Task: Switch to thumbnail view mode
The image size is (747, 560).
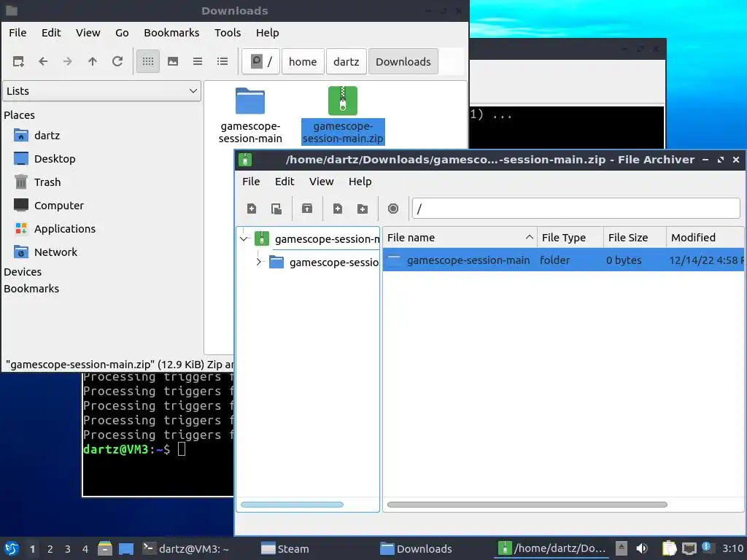Action: (x=173, y=61)
